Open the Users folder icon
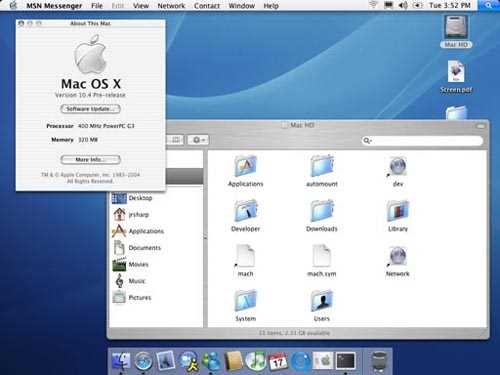The height and width of the screenshot is (375, 500). pos(322,301)
